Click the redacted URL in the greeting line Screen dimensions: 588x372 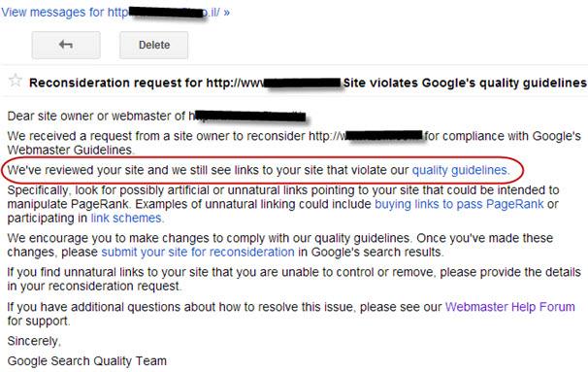246,116
